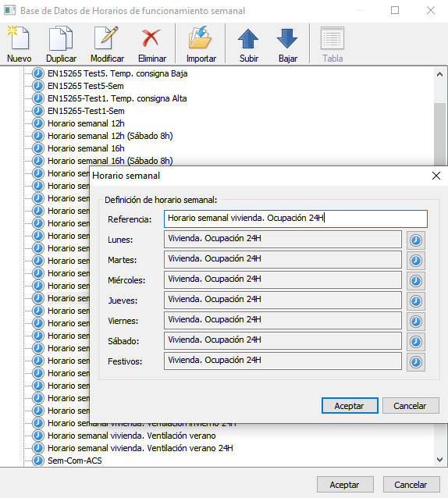Confirm dialog with Aceptar in Horario semanal

[350, 406]
